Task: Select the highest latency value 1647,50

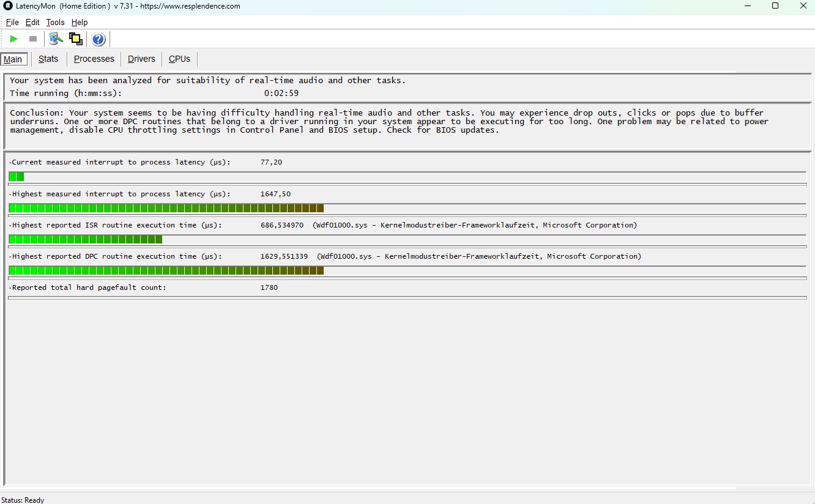Action: click(275, 194)
